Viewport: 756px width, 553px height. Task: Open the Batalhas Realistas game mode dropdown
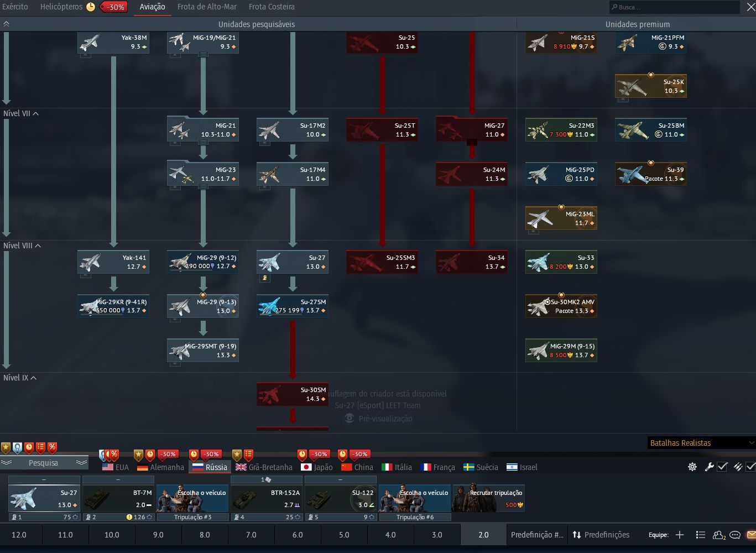[702, 443]
